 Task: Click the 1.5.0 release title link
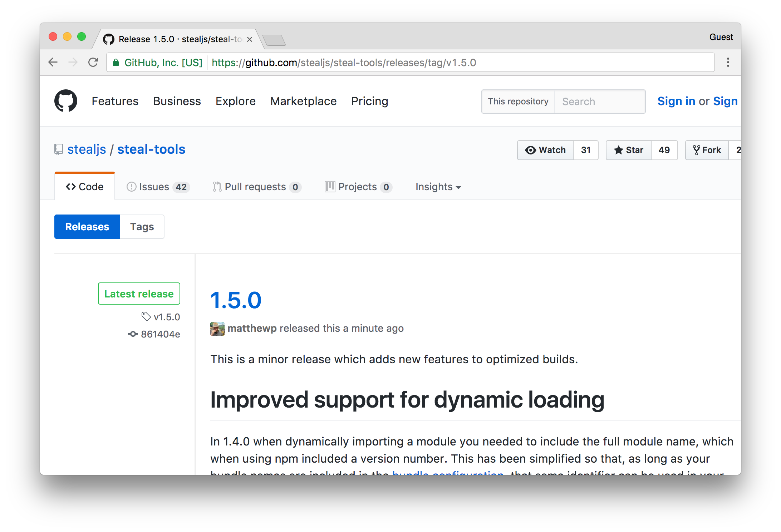(x=236, y=300)
